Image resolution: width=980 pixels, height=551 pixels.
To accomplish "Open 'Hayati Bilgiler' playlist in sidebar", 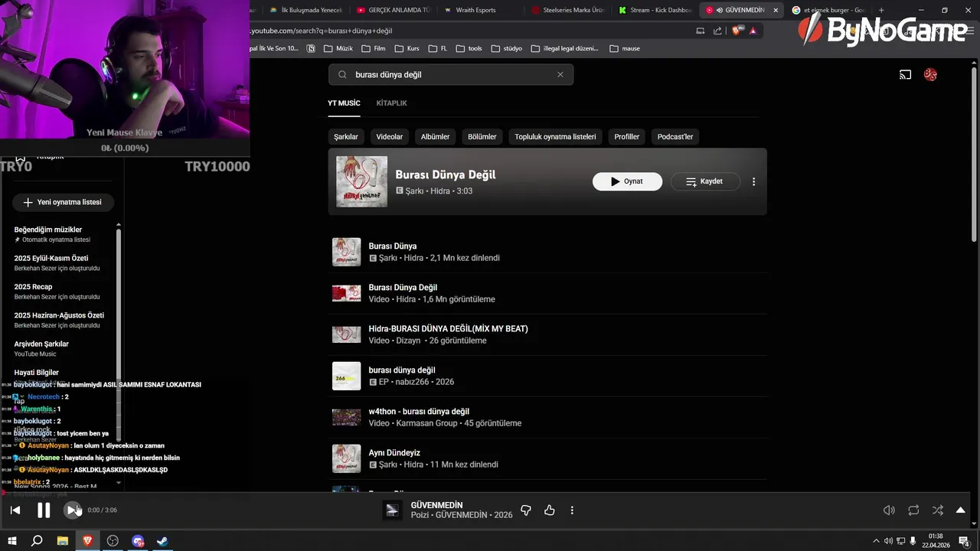I will (37, 373).
